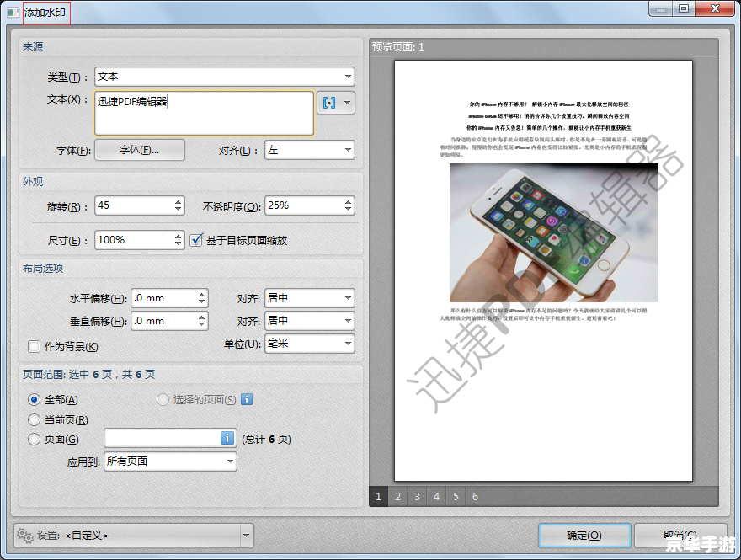Click info icon inside the page range field

(227, 438)
